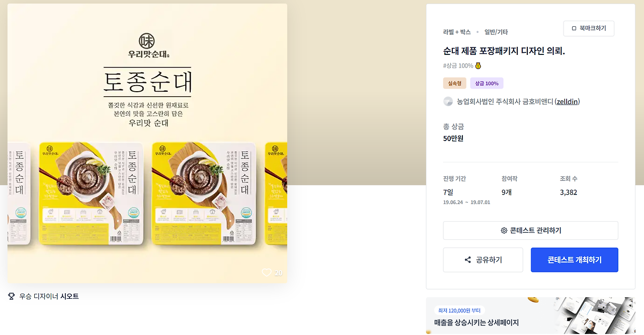644x335 pixels.
Task: Click the gear icon in 콘테스트 관리하기
Action: tap(504, 231)
